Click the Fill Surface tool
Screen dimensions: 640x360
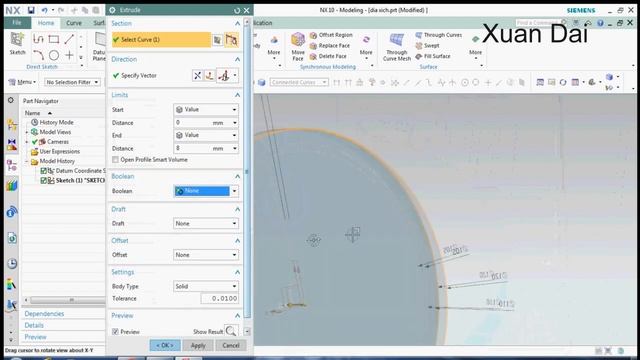433,56
